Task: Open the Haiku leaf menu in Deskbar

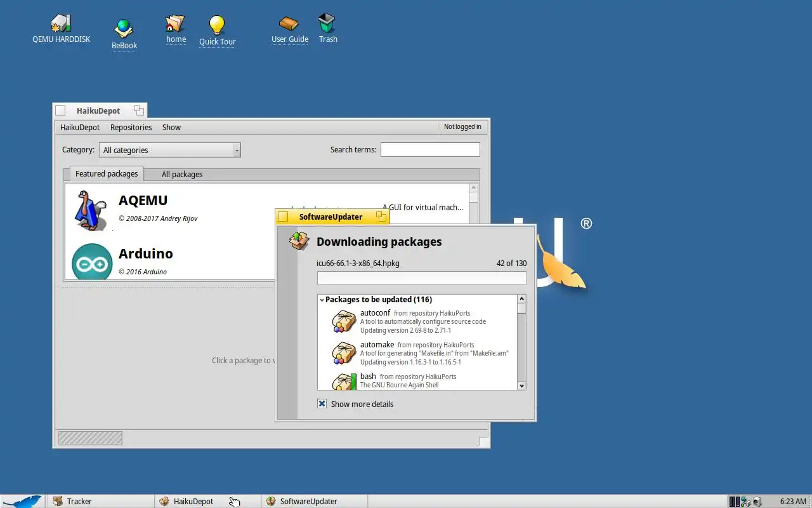Action: click(x=23, y=501)
